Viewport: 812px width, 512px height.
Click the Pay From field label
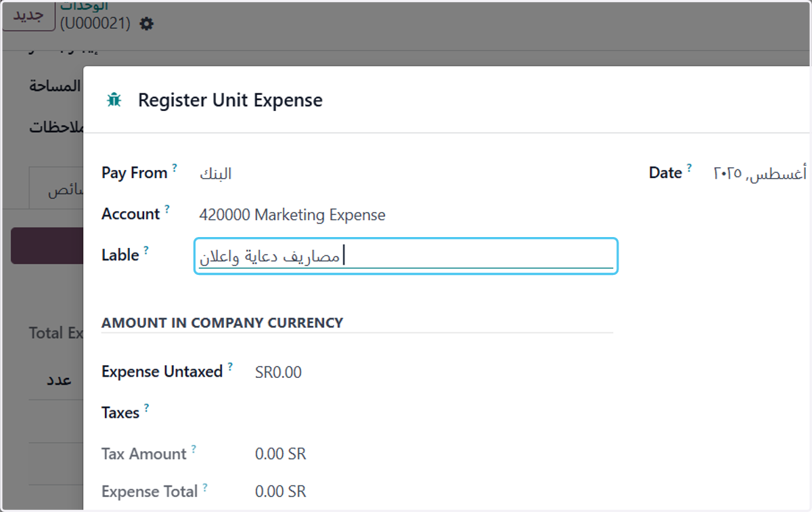coord(135,173)
